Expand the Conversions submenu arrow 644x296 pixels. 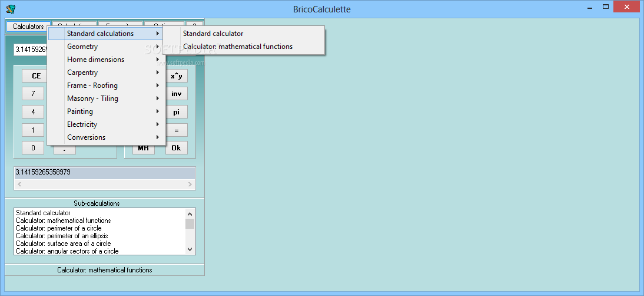pyautogui.click(x=158, y=137)
